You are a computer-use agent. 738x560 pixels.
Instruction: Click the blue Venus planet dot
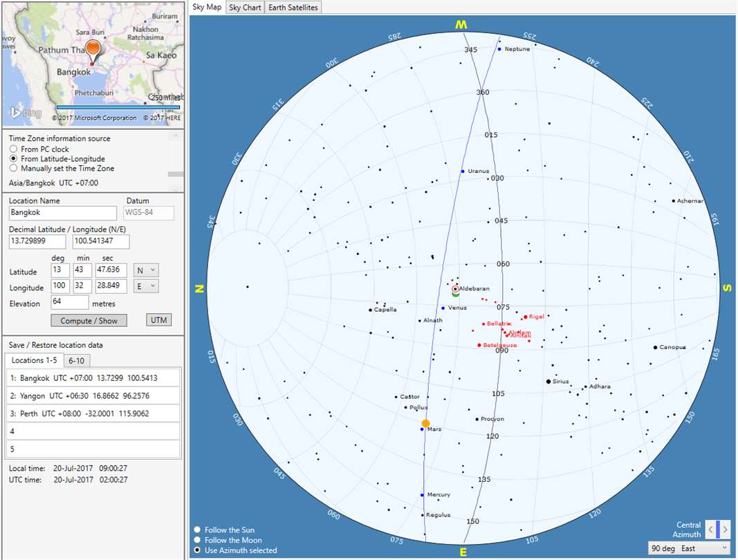(443, 308)
